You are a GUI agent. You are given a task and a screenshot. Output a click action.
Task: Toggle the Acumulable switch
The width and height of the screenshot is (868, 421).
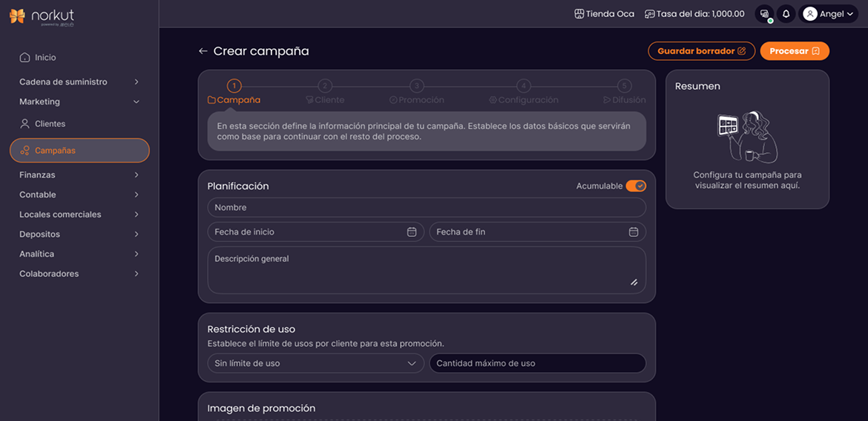(x=636, y=186)
